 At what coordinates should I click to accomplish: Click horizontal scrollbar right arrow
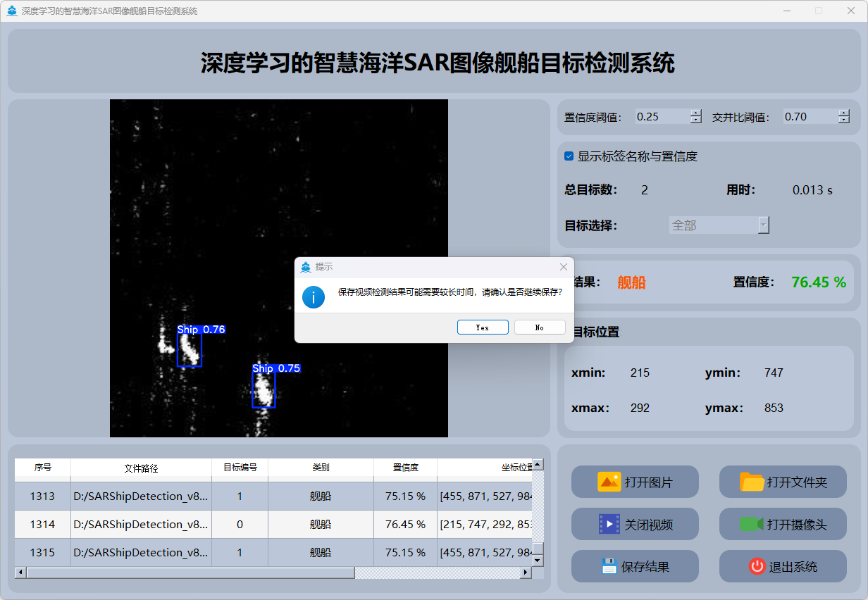[x=526, y=573]
